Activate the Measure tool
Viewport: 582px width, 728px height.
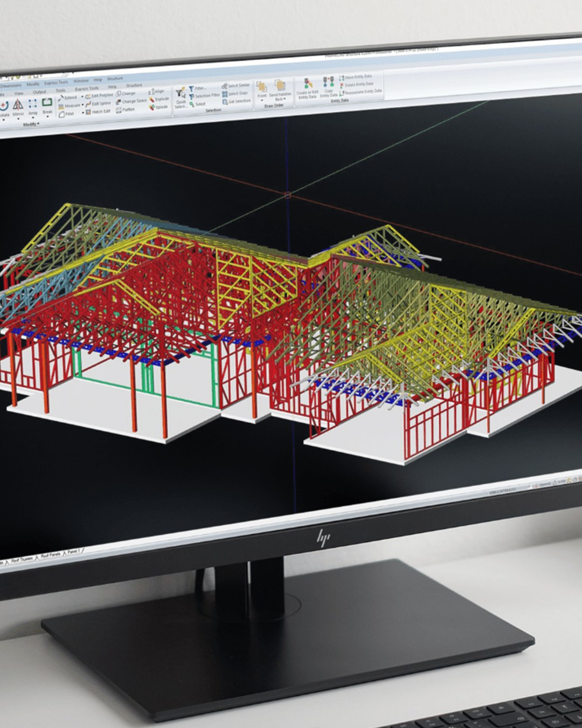(70, 106)
